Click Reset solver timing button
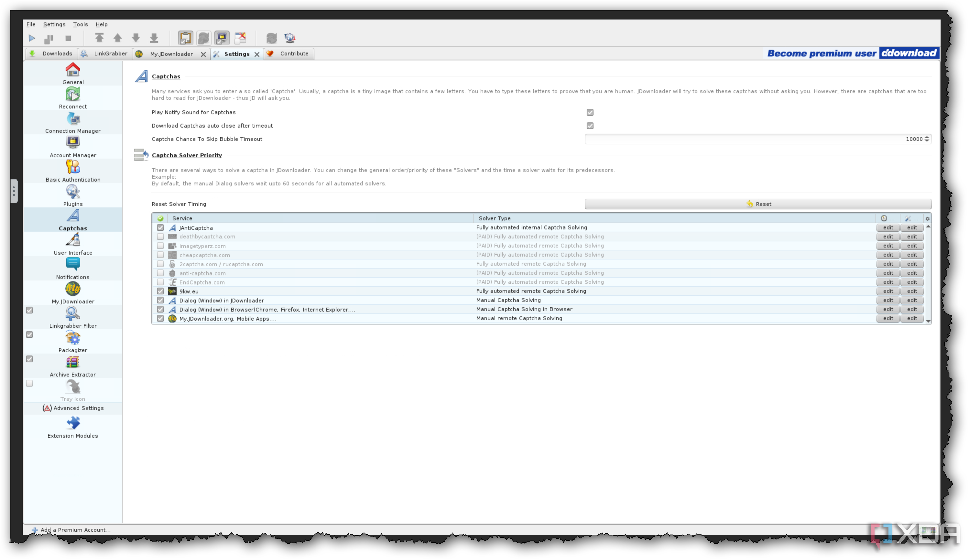The image size is (969, 560). click(758, 204)
